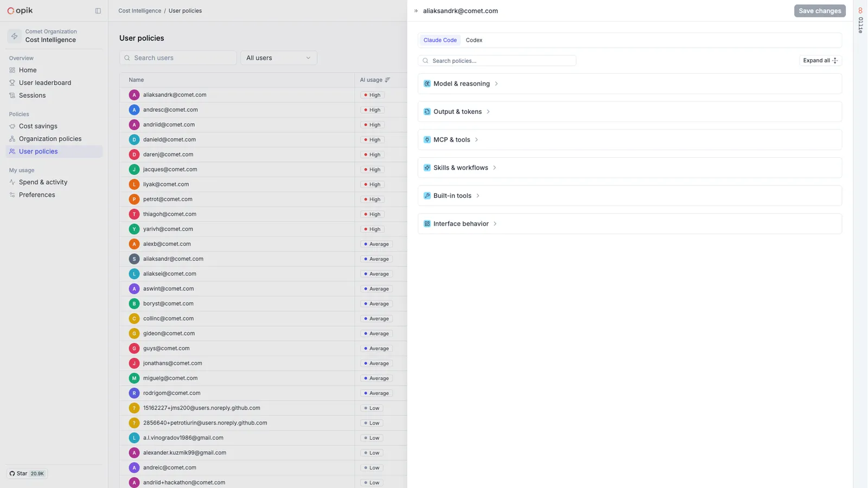Collapse the sidebar with the panel icon
Screen dimensions: 868x488
(x=98, y=11)
